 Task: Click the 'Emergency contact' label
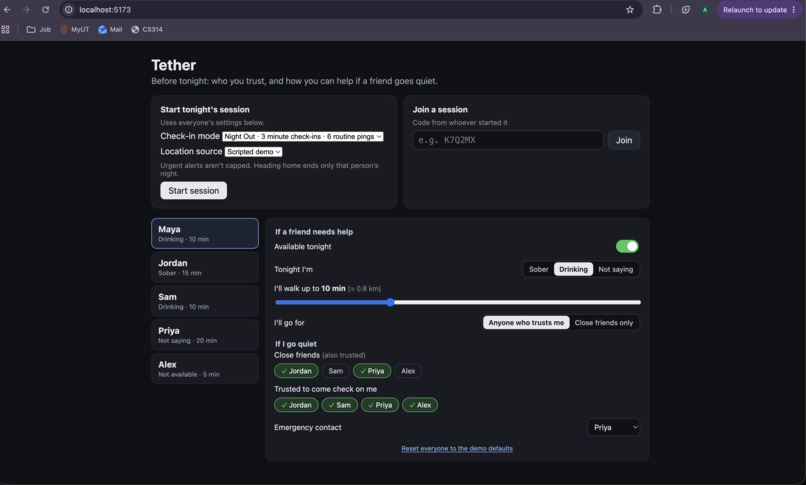point(307,427)
